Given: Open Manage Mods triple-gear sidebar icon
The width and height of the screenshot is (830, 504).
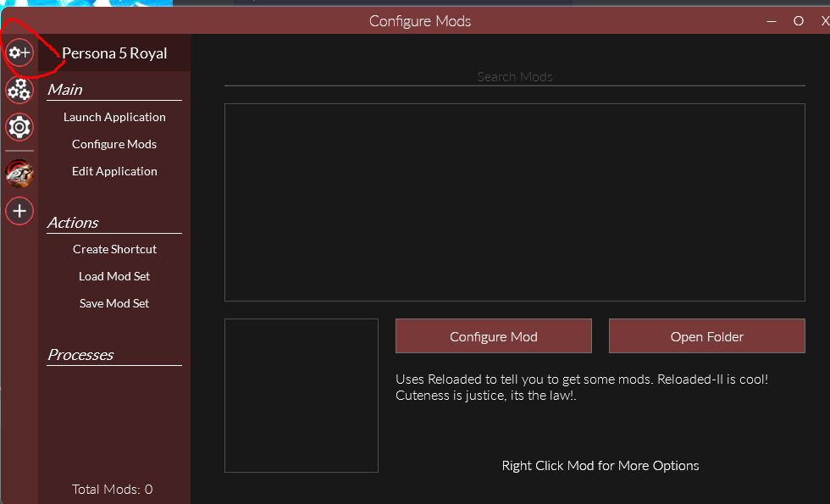Looking at the screenshot, I should (19, 90).
